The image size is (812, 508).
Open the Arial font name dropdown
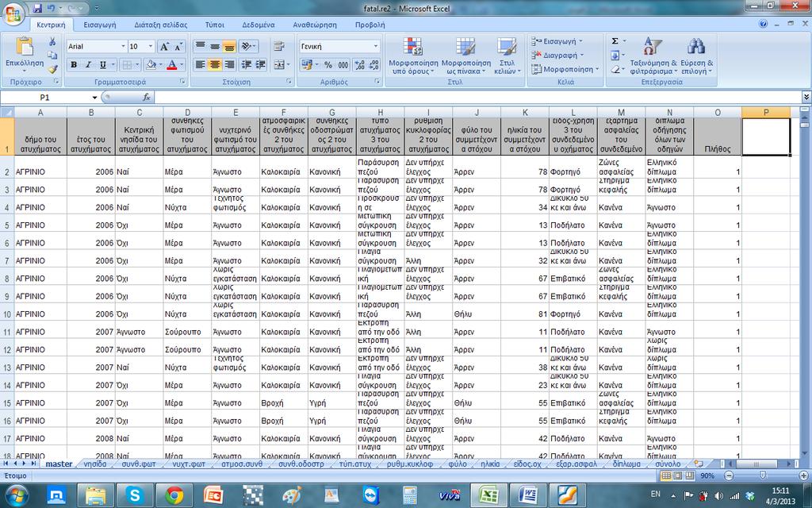[x=123, y=46]
